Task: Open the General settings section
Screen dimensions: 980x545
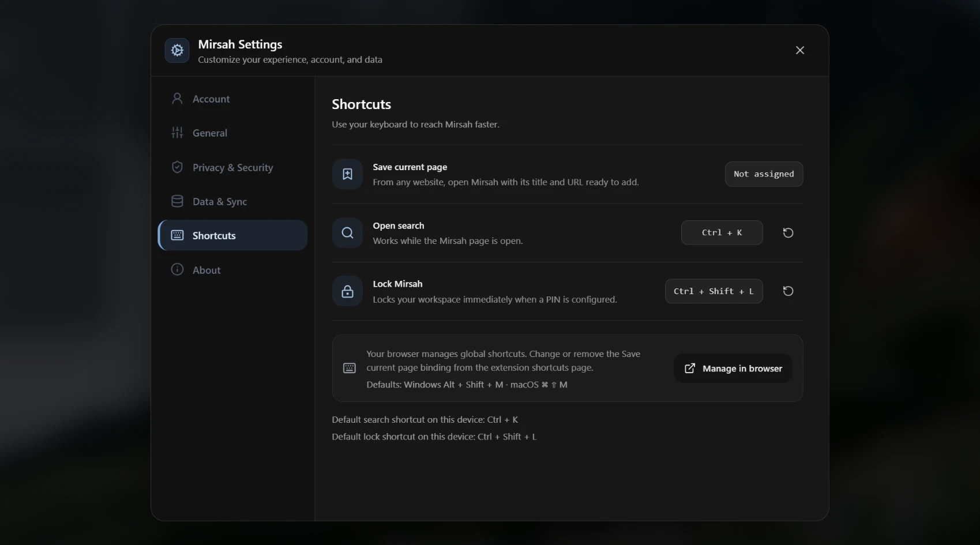Action: tap(232, 133)
